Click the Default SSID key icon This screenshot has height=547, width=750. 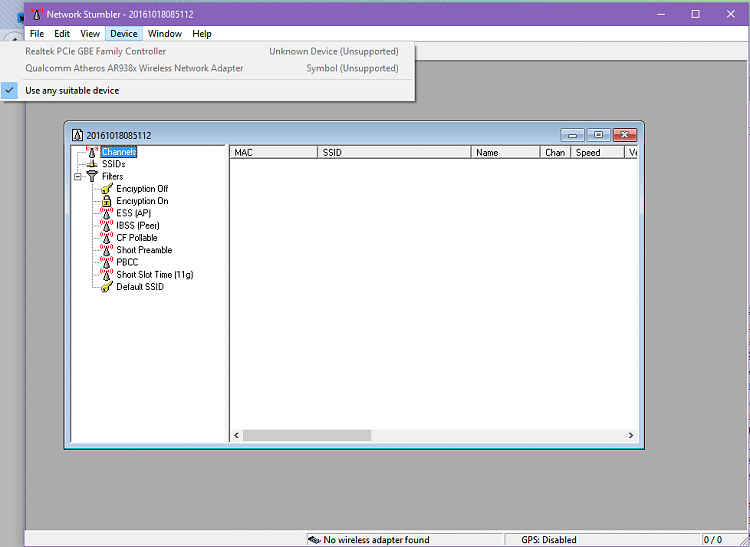107,287
